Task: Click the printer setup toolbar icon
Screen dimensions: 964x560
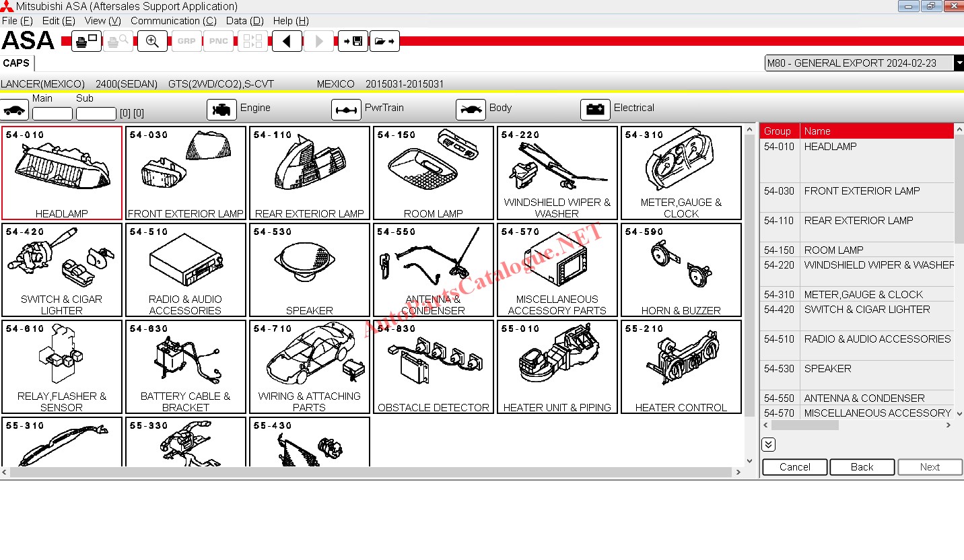Action: 86,41
